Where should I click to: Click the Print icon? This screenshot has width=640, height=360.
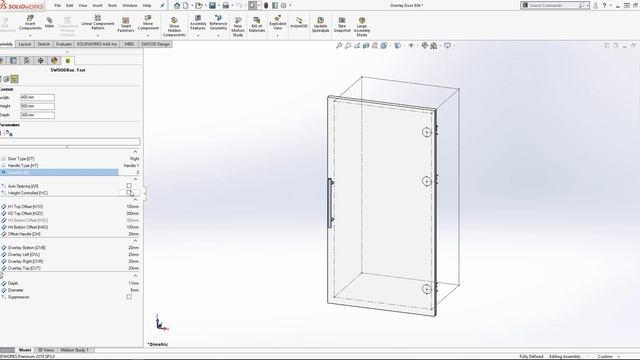coord(225,5)
